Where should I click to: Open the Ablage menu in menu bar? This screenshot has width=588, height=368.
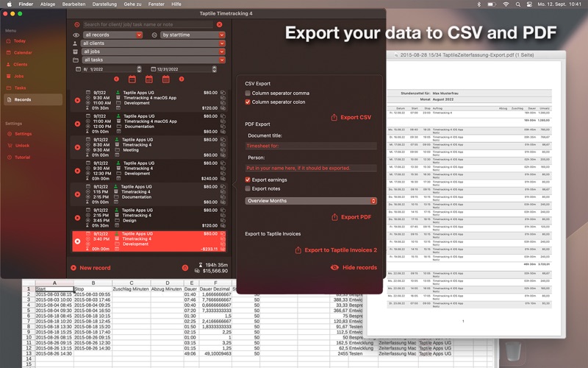48,4
